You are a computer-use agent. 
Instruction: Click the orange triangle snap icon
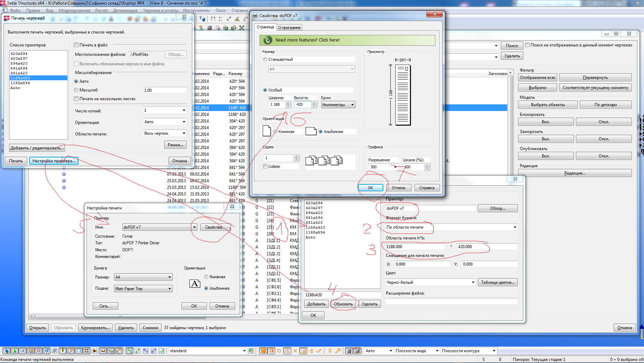[287, 351]
